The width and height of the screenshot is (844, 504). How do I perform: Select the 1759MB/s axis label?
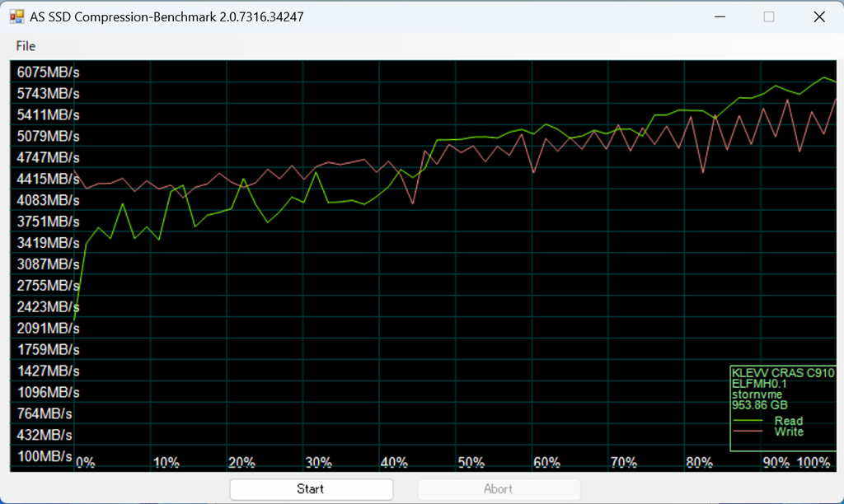pyautogui.click(x=48, y=350)
